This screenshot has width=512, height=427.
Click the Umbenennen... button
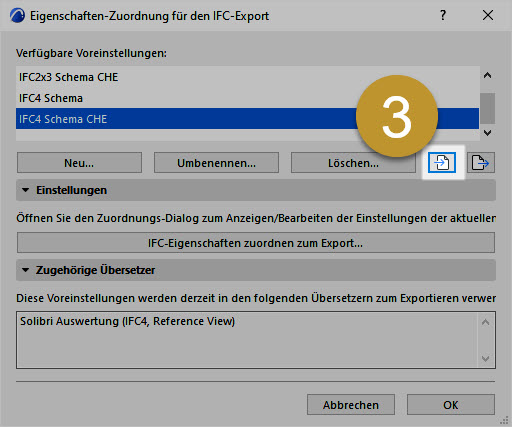216,163
